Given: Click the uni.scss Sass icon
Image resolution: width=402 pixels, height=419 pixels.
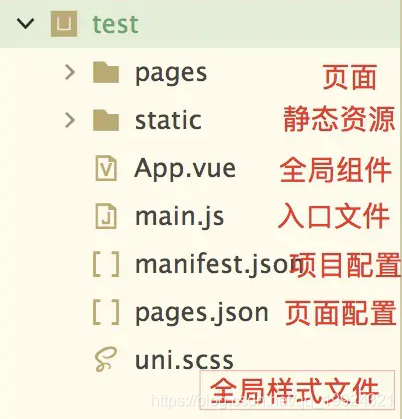Looking at the screenshot, I should pyautogui.click(x=106, y=359).
